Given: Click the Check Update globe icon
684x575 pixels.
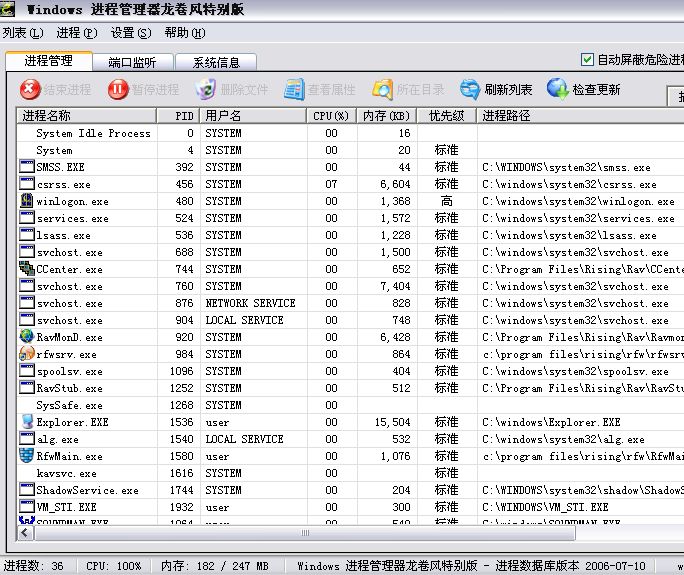Looking at the screenshot, I should click(558, 89).
